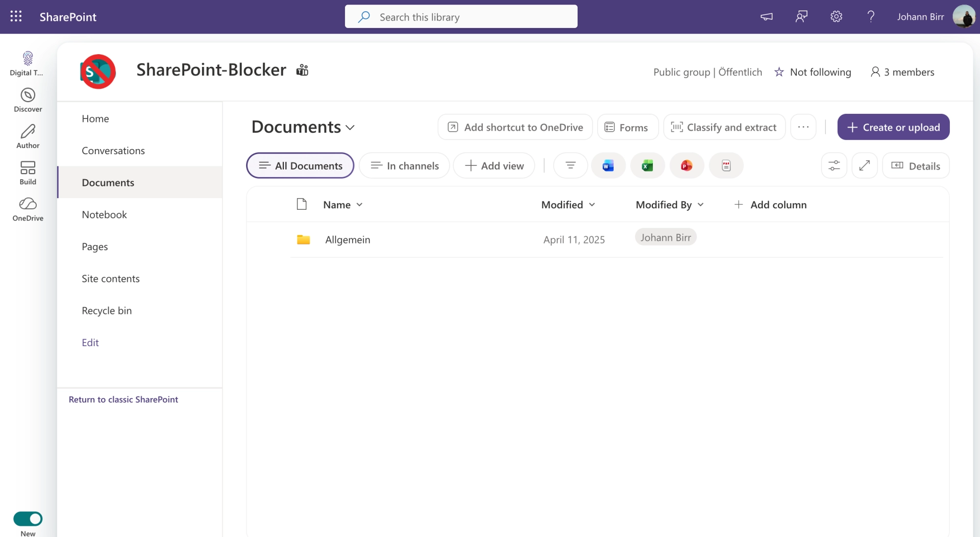The height and width of the screenshot is (537, 980).
Task: Select Documents in site navigation
Action: pos(140,182)
